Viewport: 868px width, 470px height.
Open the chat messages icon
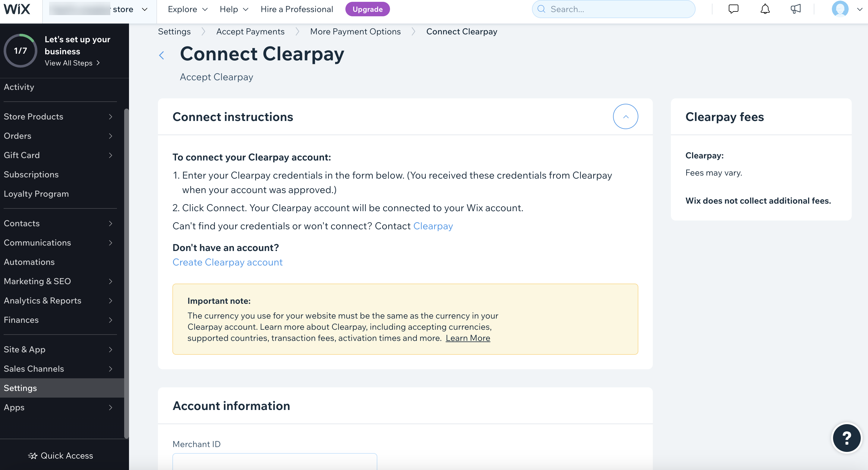click(733, 9)
